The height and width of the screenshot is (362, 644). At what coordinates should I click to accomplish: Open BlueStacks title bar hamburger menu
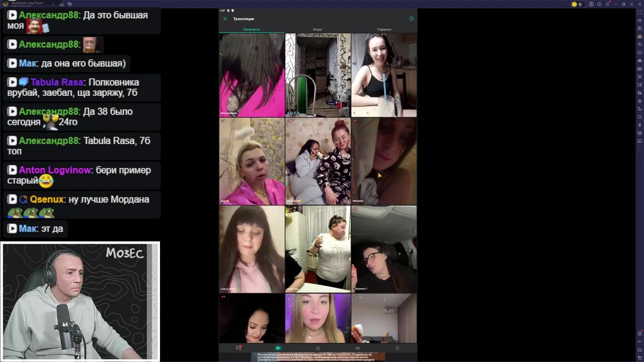click(607, 4)
